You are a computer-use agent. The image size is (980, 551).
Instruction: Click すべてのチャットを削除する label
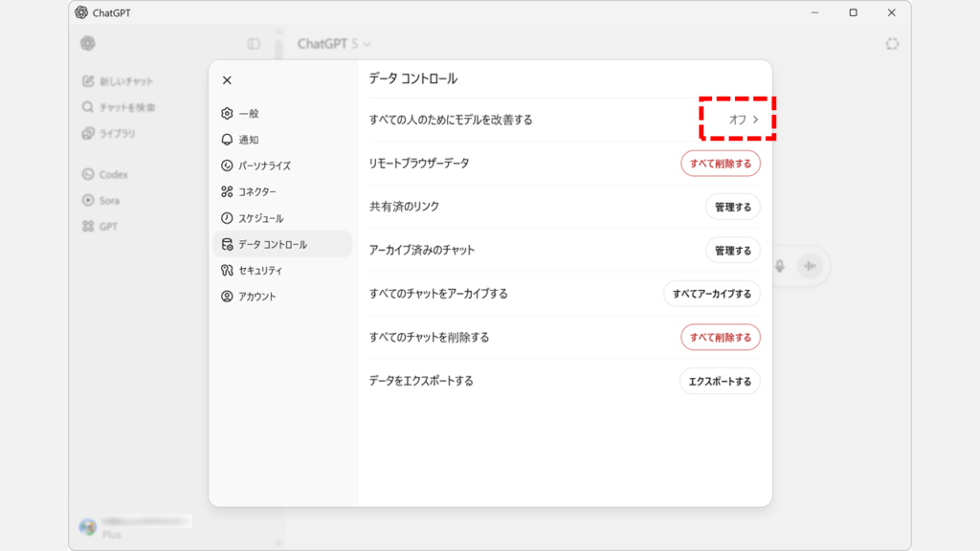click(x=430, y=338)
